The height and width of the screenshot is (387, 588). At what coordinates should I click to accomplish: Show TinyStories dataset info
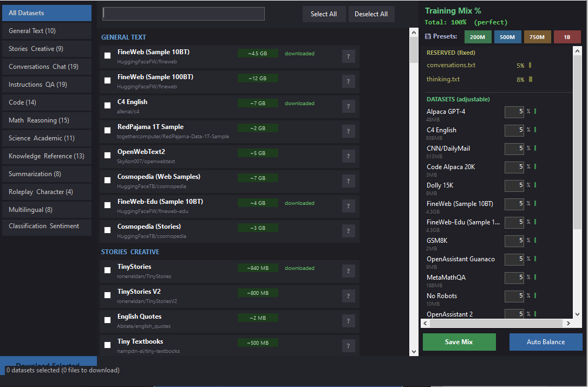click(x=348, y=271)
